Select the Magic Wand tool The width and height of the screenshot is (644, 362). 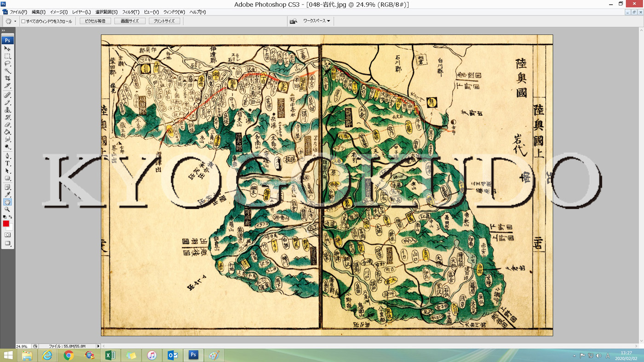coord(7,71)
